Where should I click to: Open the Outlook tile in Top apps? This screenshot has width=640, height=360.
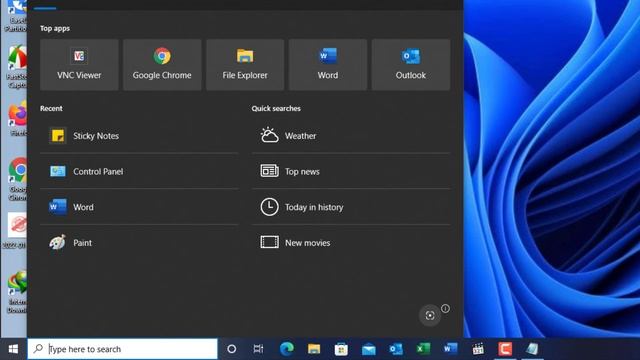tap(411, 64)
